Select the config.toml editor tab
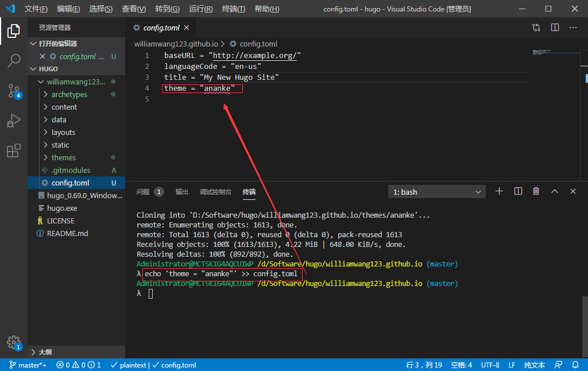The image size is (588, 371). click(x=161, y=28)
